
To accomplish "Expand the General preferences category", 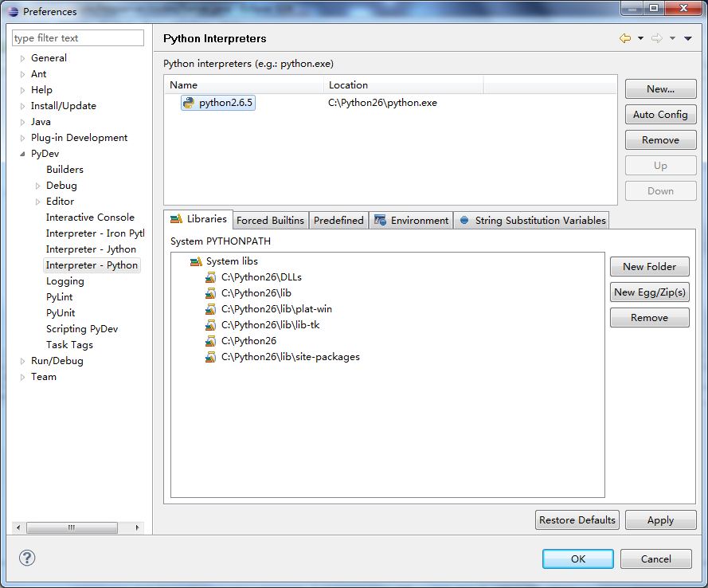I will pos(22,58).
